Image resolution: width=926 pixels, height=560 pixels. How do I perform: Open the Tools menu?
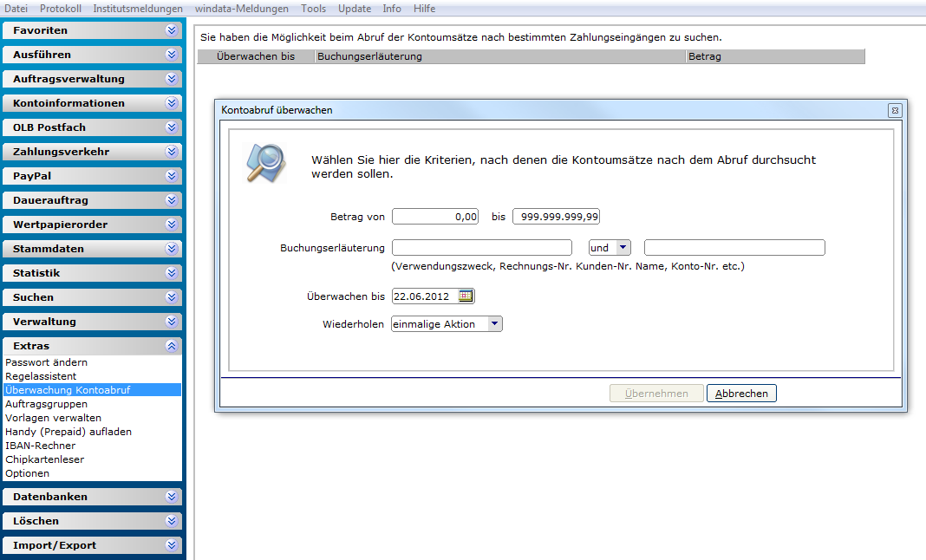pos(313,9)
